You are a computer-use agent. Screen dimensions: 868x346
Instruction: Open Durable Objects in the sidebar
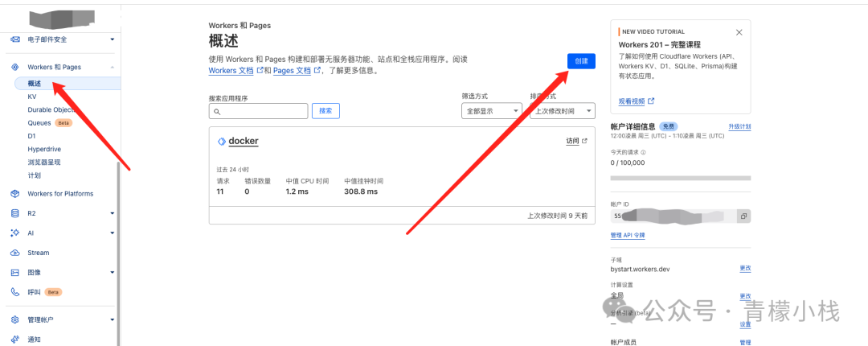click(51, 109)
